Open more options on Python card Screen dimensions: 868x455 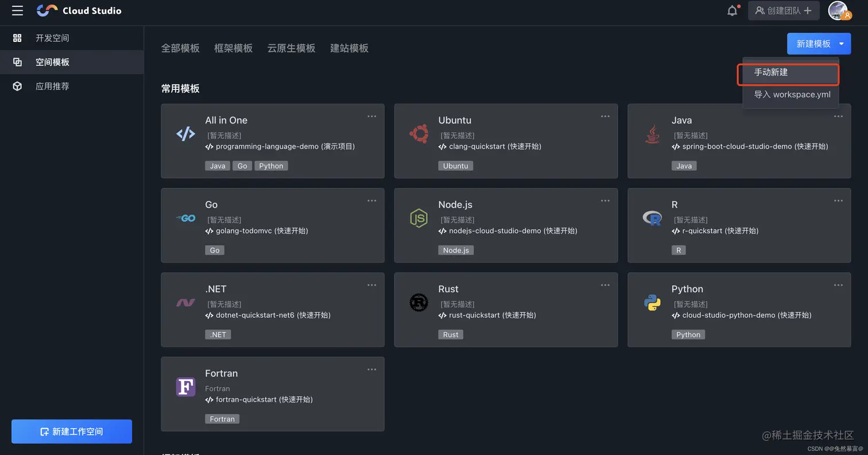point(838,285)
